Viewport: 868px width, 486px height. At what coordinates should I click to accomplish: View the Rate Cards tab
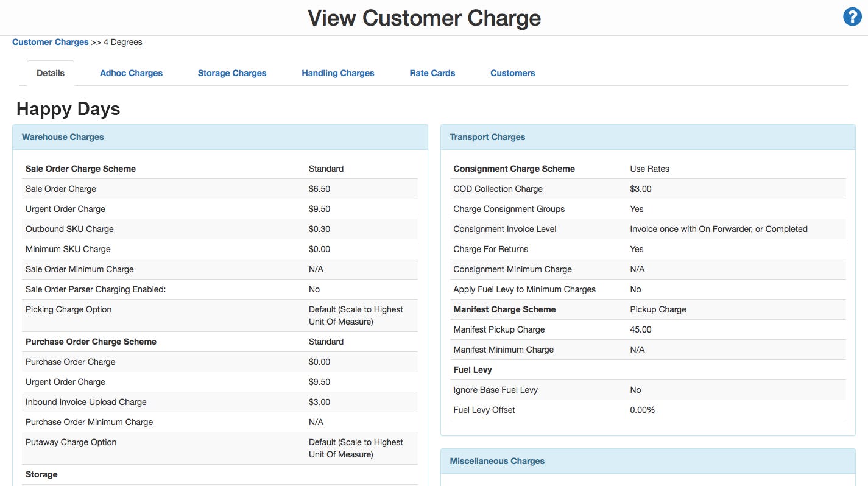pos(432,72)
